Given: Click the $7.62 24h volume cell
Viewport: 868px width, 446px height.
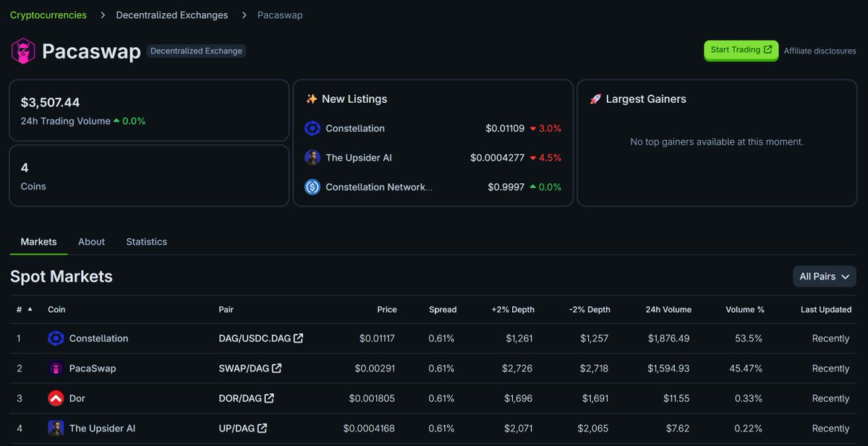Looking at the screenshot, I should [679, 429].
